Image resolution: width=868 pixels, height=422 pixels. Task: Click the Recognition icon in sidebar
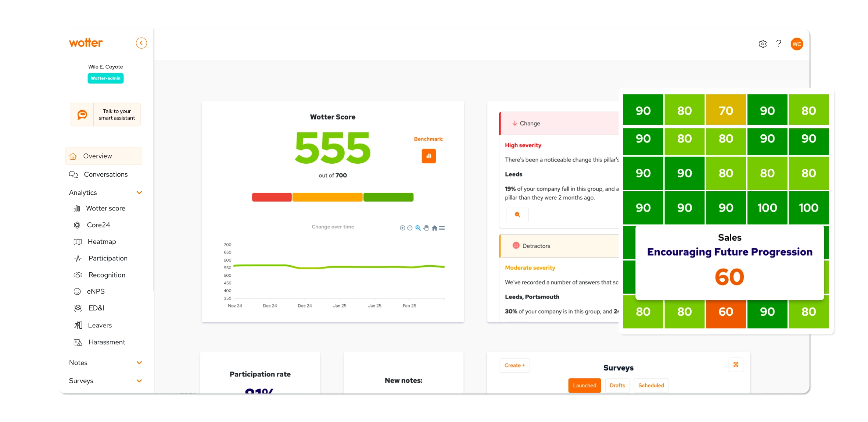coord(78,274)
